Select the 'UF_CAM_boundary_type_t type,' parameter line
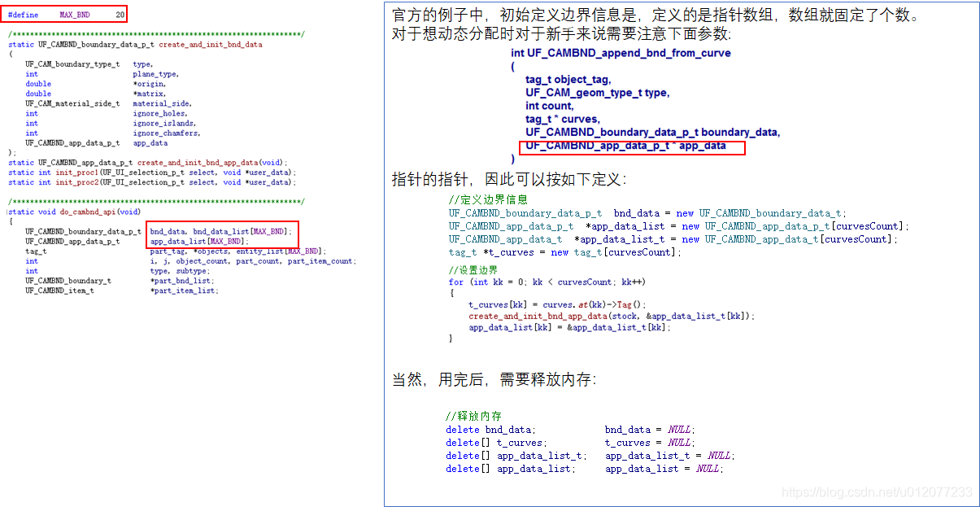The image size is (980, 507). (x=89, y=64)
